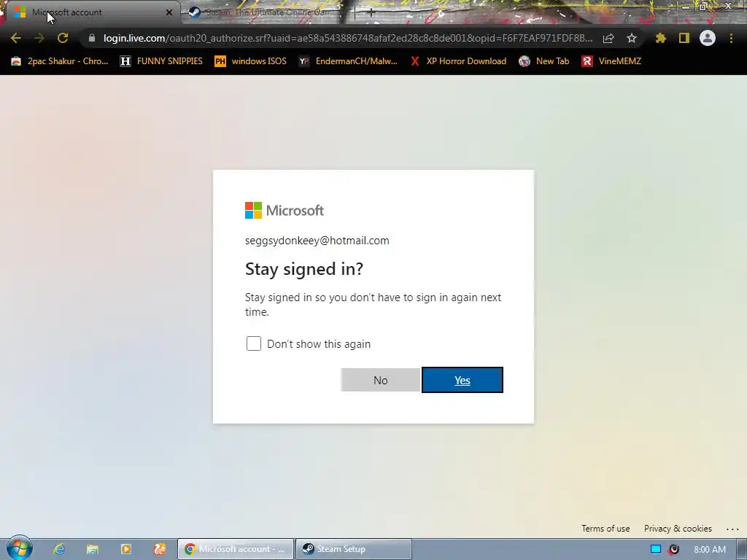Click the round red tray icon

click(673, 549)
